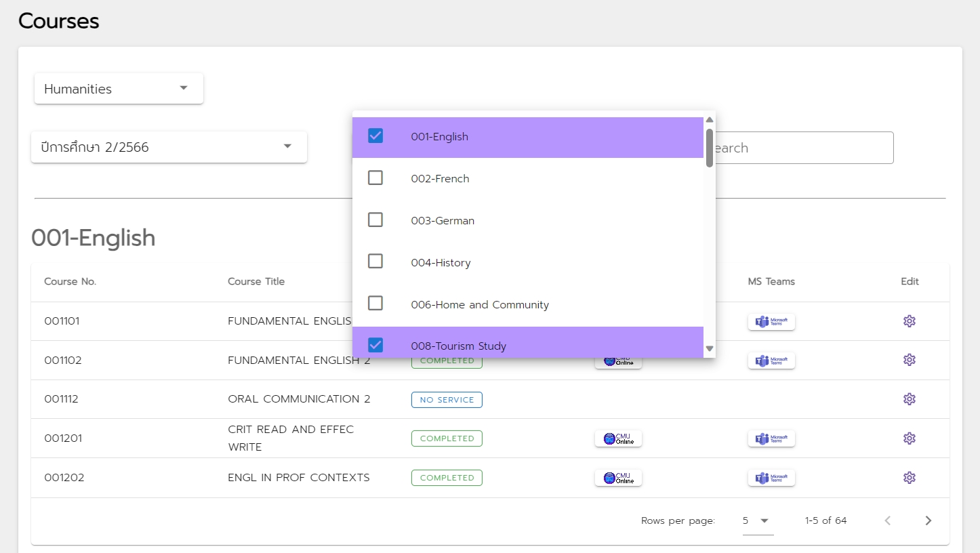Launch CMU Online for course 001201

tap(618, 438)
